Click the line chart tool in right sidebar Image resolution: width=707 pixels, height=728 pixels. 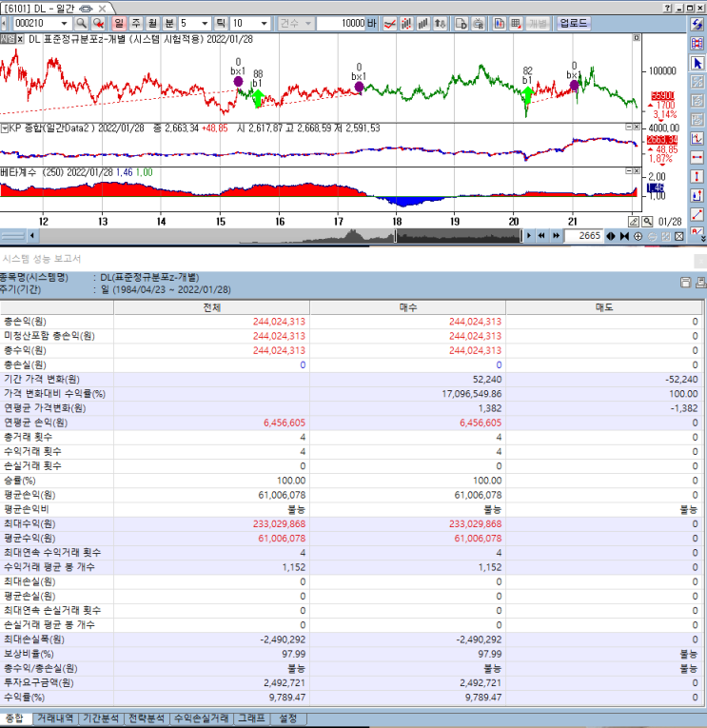[x=697, y=138]
